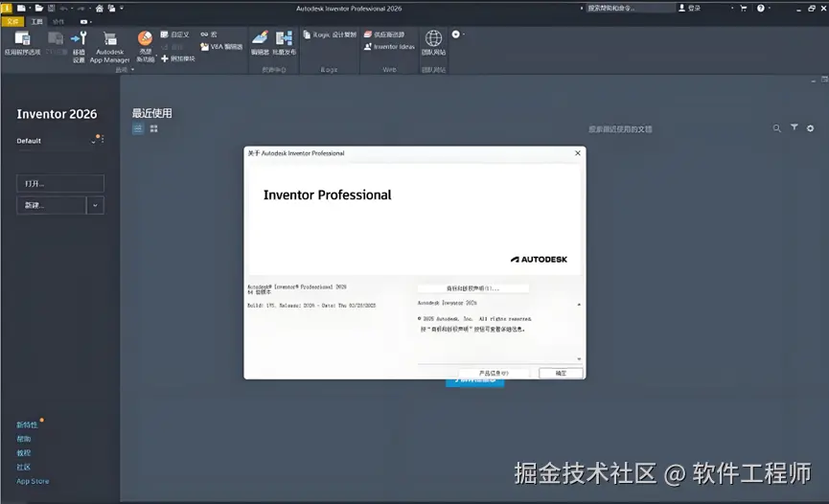This screenshot has height=504, width=829.
Task: Click 商标和版权声明 button in About dialog
Action: coord(473,288)
